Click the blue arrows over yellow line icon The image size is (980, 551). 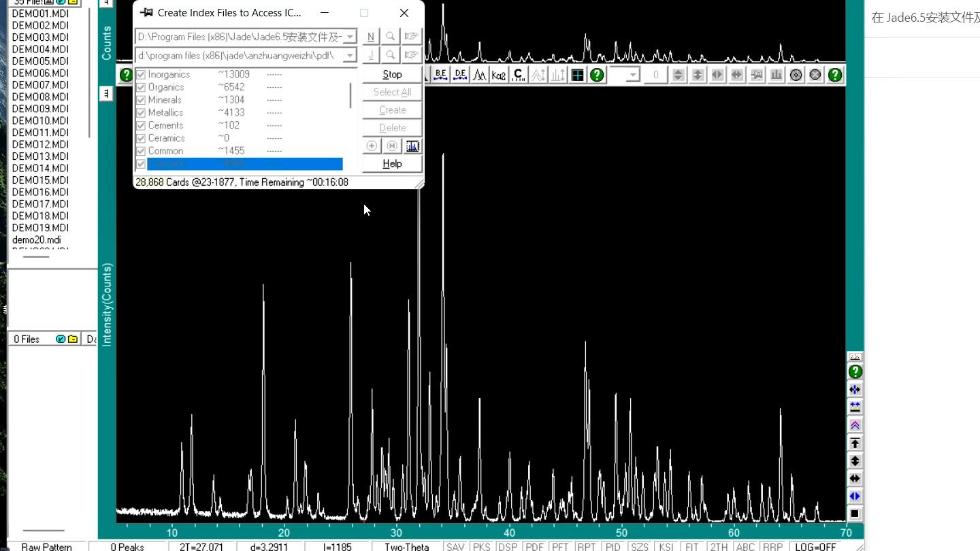click(x=855, y=407)
